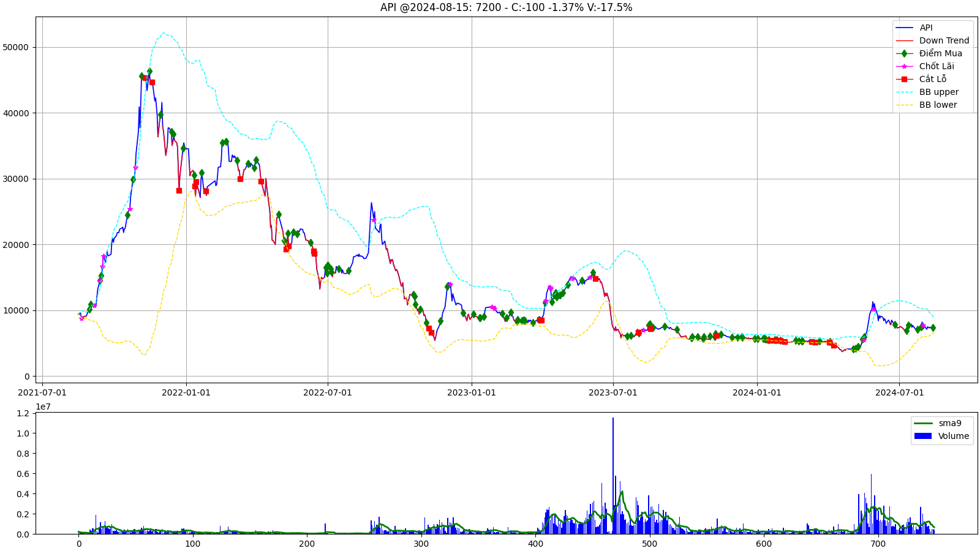
Task: Click the x-axis date 2022-07-01
Action: (328, 392)
